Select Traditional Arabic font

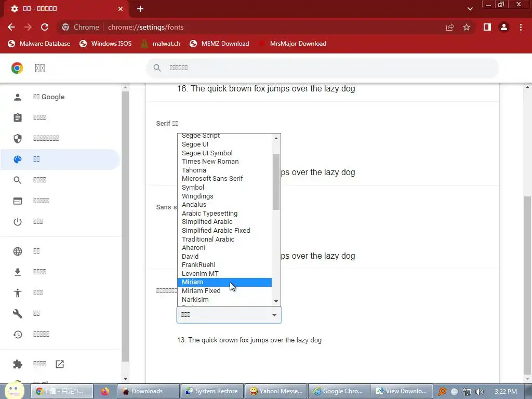point(224,239)
